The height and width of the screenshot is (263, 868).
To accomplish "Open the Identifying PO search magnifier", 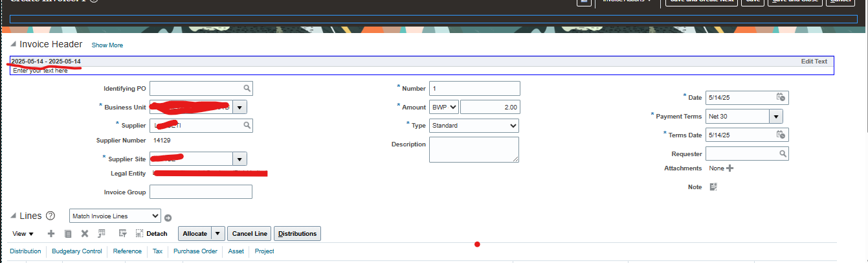I will coord(247,88).
